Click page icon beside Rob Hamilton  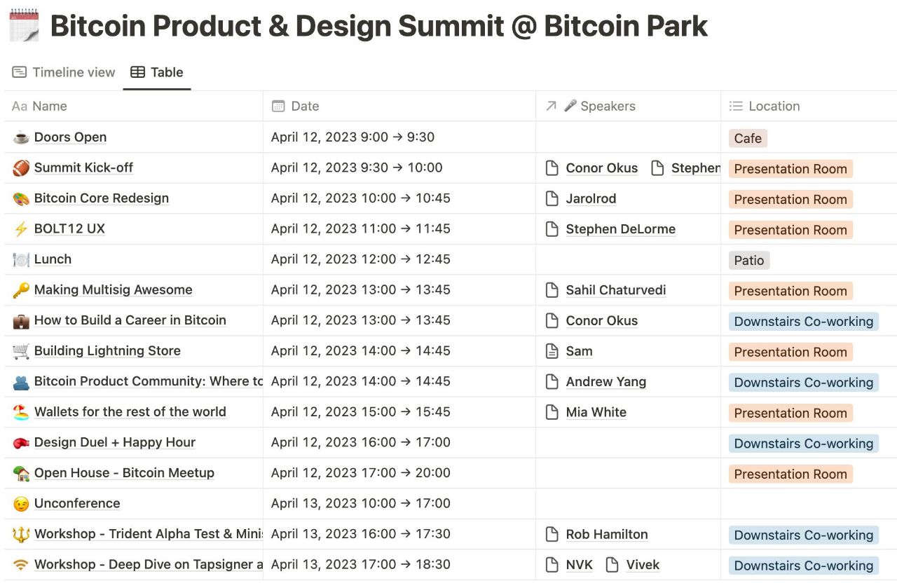(x=552, y=534)
